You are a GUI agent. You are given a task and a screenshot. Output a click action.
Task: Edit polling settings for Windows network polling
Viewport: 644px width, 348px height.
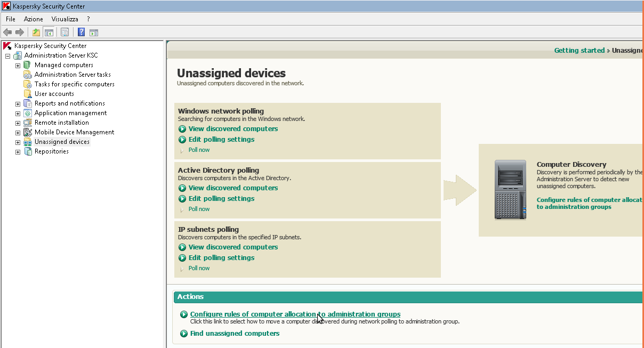221,140
